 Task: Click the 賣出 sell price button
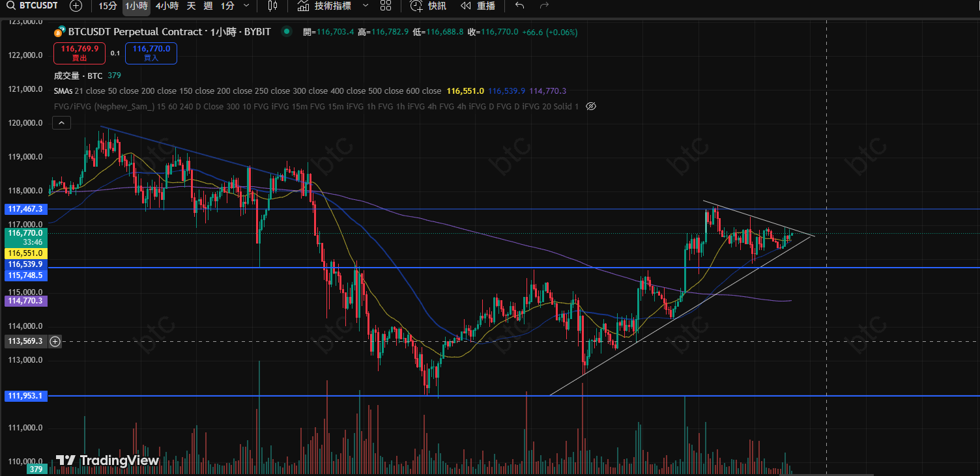click(79, 53)
